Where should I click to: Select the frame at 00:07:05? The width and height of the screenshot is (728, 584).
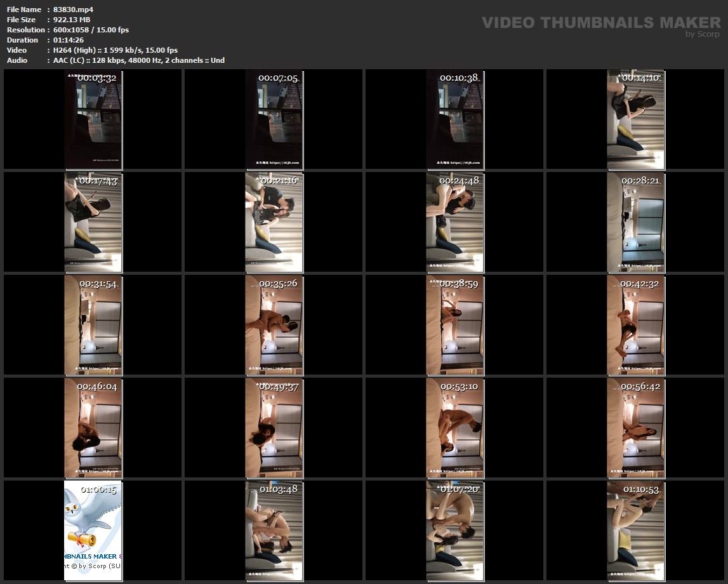click(274, 119)
